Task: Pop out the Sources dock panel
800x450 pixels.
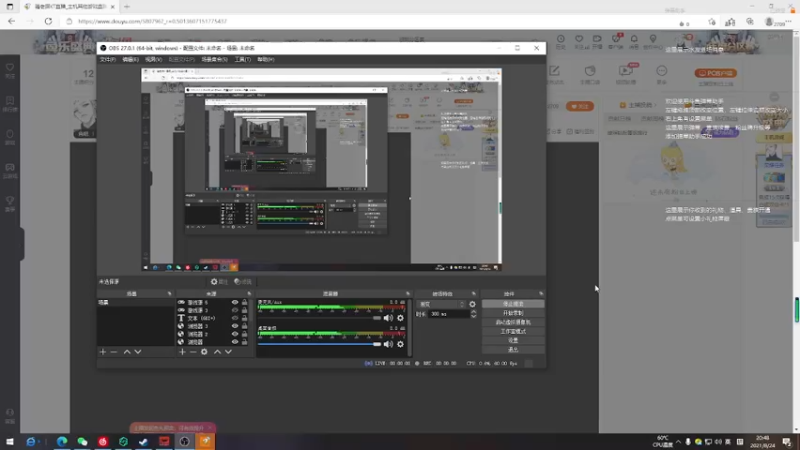Action: 249,294
